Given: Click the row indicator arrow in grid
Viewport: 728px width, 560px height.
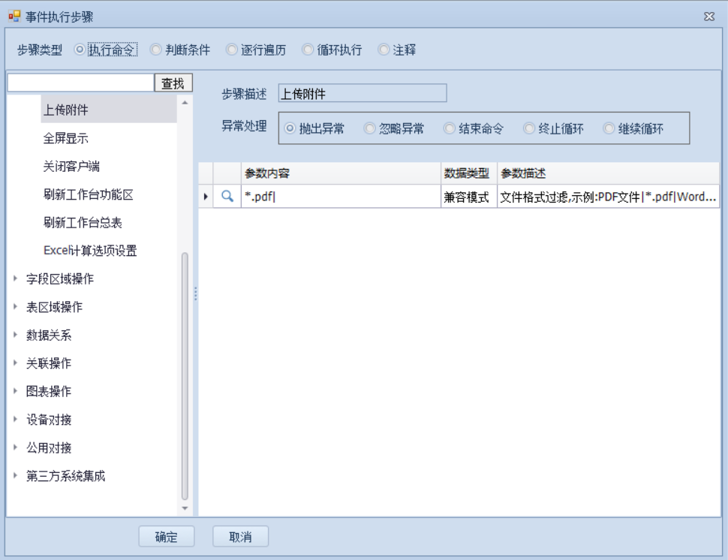Looking at the screenshot, I should point(206,197).
